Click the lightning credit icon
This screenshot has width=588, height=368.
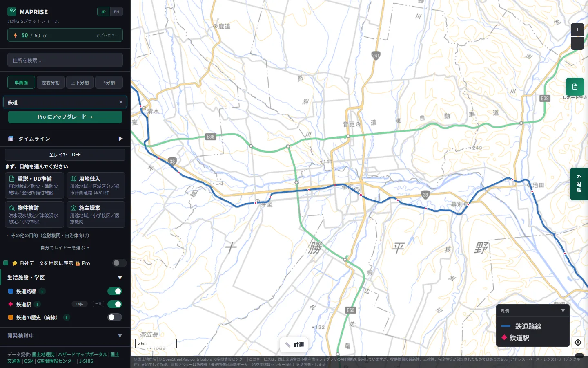point(15,35)
